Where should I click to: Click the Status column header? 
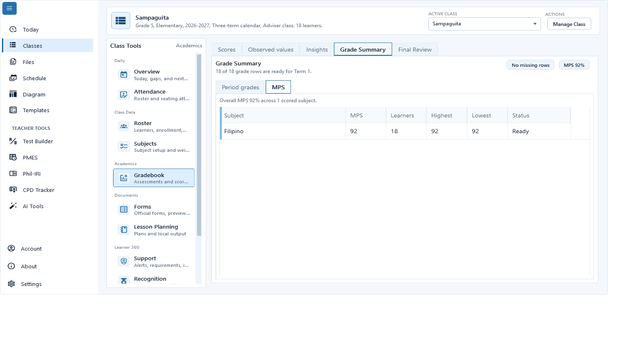539,115
